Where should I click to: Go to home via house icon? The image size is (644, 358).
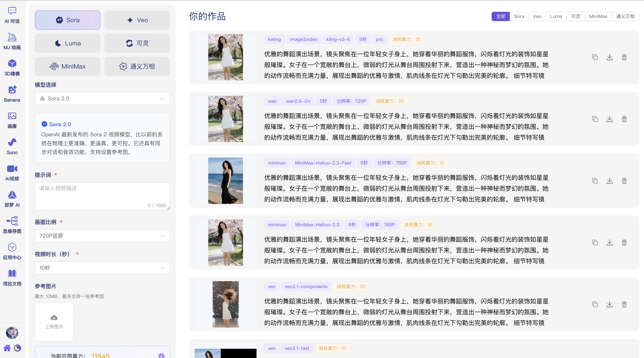(7, 348)
